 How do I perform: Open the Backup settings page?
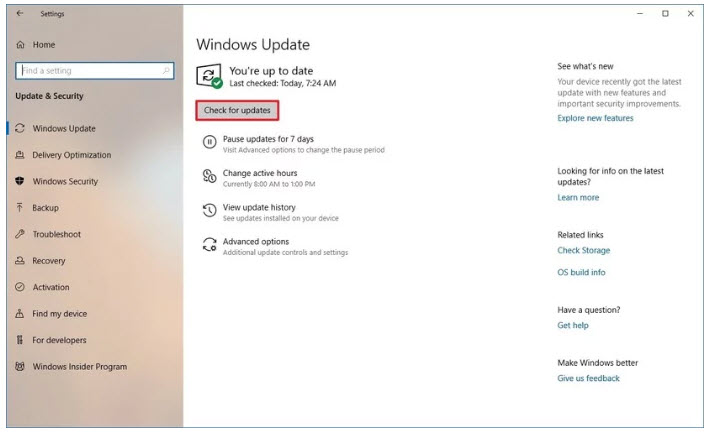click(x=45, y=208)
